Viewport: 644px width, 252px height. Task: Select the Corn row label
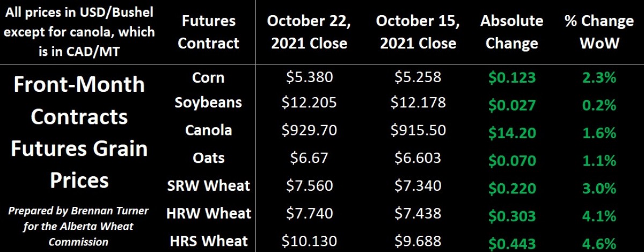tap(208, 77)
